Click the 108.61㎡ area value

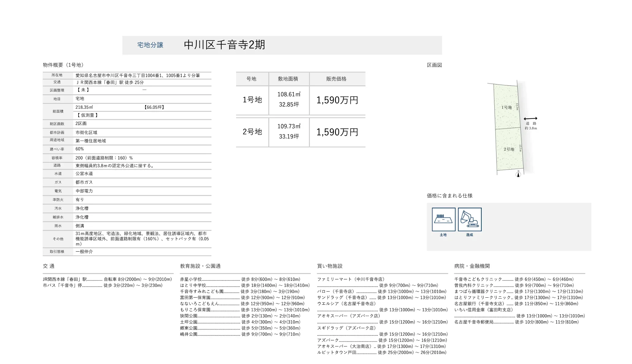pos(289,94)
